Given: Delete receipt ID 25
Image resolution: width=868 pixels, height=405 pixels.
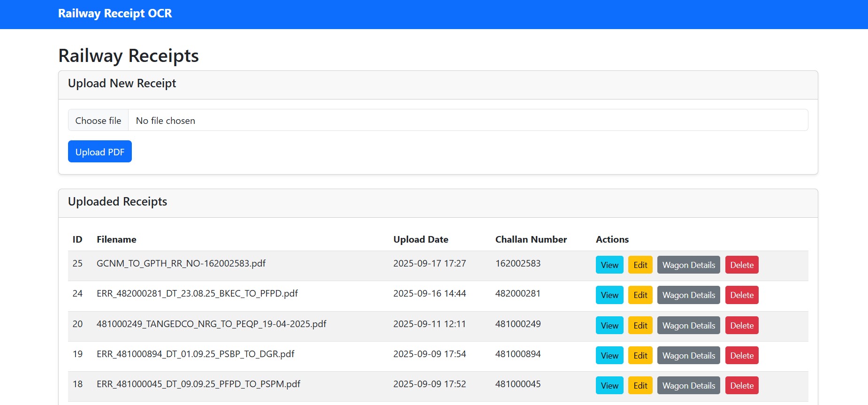Looking at the screenshot, I should (741, 265).
